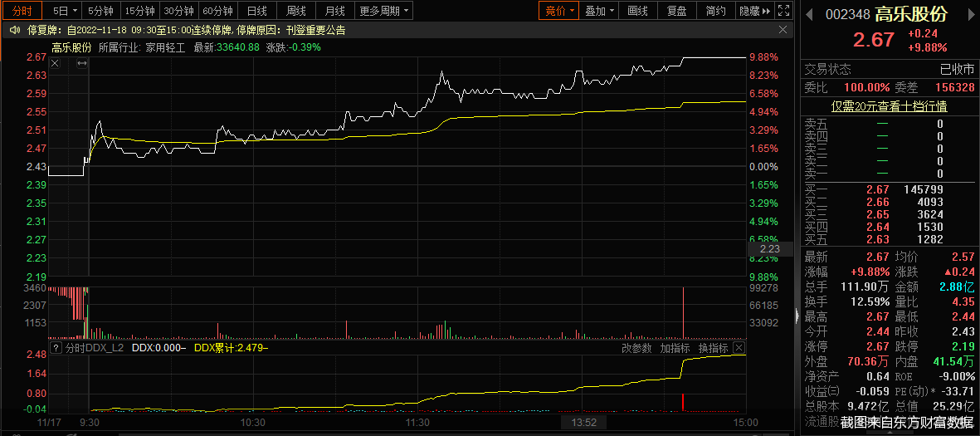Screen dimensions: 980x436
Task: Open the 5日 period dropdown
Action: point(66,11)
